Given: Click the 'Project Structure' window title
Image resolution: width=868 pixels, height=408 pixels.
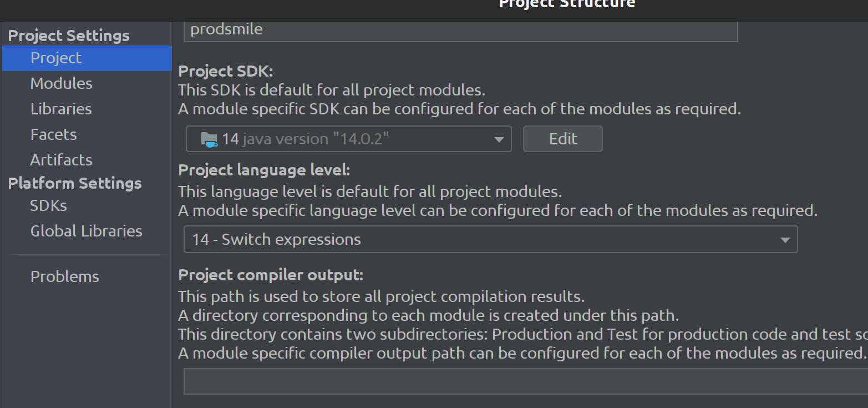Looking at the screenshot, I should pyautogui.click(x=567, y=4).
